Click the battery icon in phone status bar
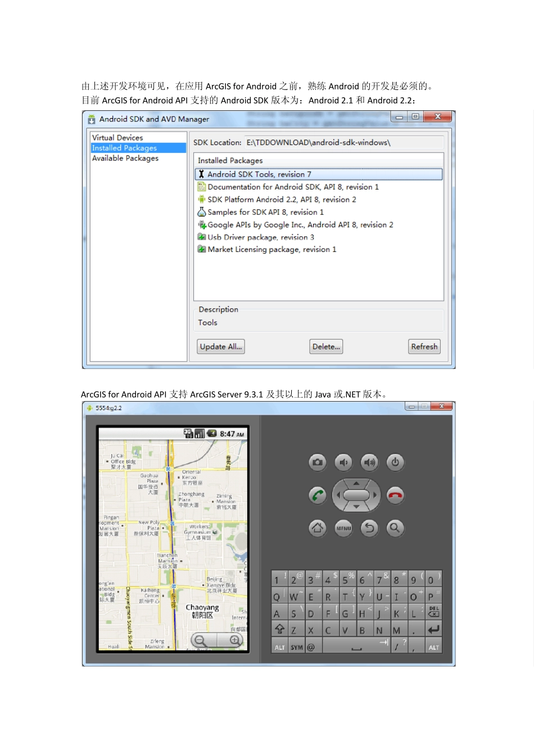 tap(212, 434)
